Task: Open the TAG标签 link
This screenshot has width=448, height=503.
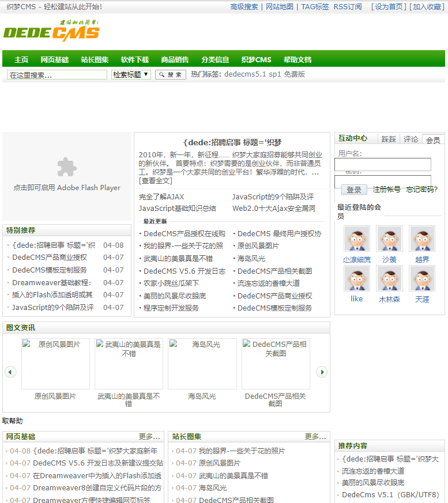Action: point(315,7)
